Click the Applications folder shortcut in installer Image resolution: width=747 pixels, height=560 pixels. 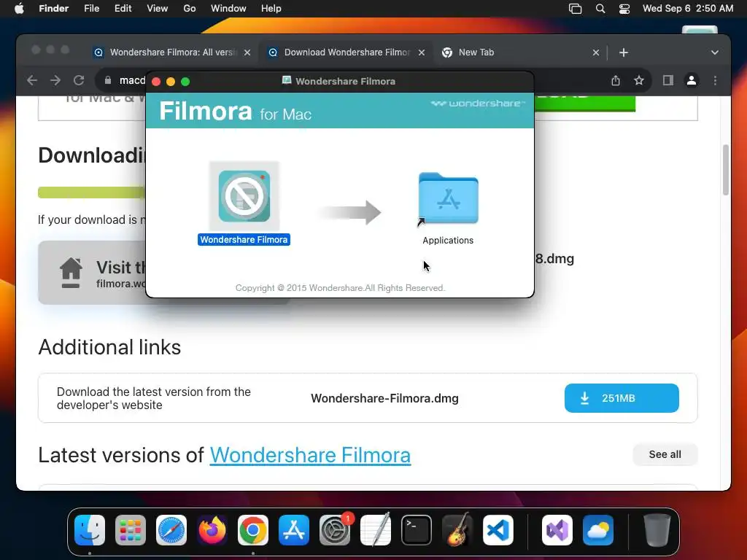pyautogui.click(x=448, y=198)
